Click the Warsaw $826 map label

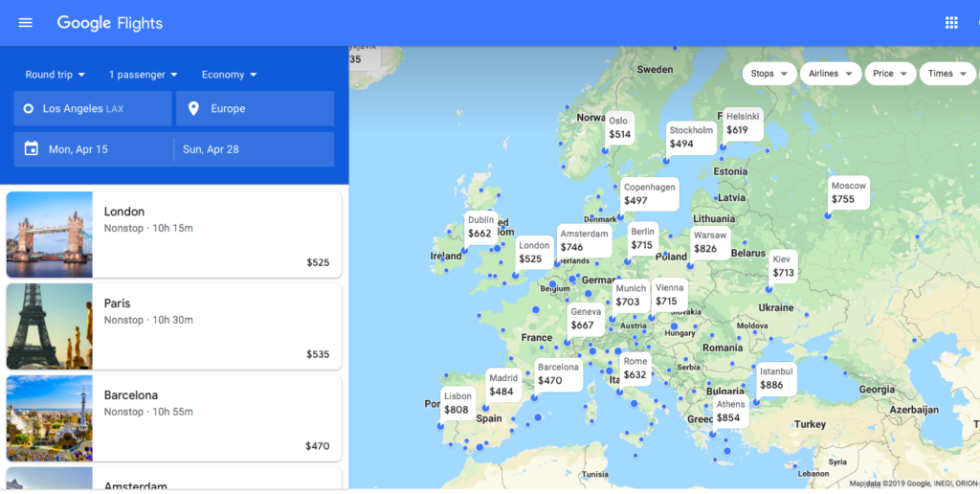pos(710,242)
